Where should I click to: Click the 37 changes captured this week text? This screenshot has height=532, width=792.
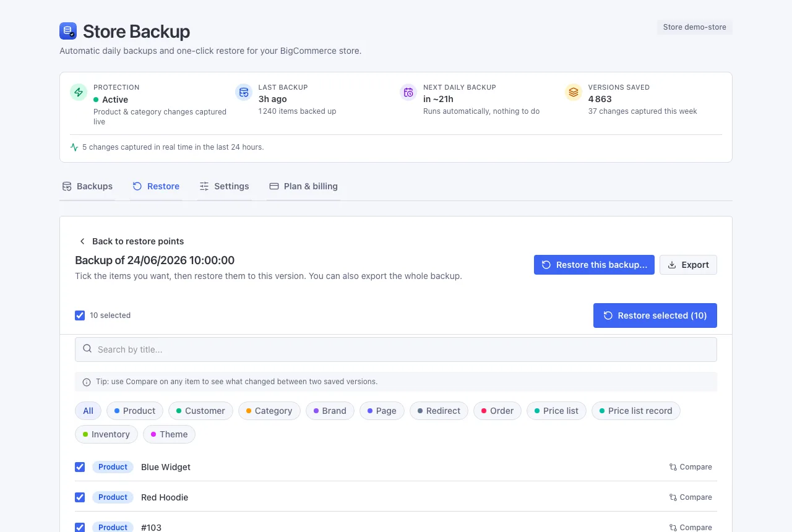[642, 111]
